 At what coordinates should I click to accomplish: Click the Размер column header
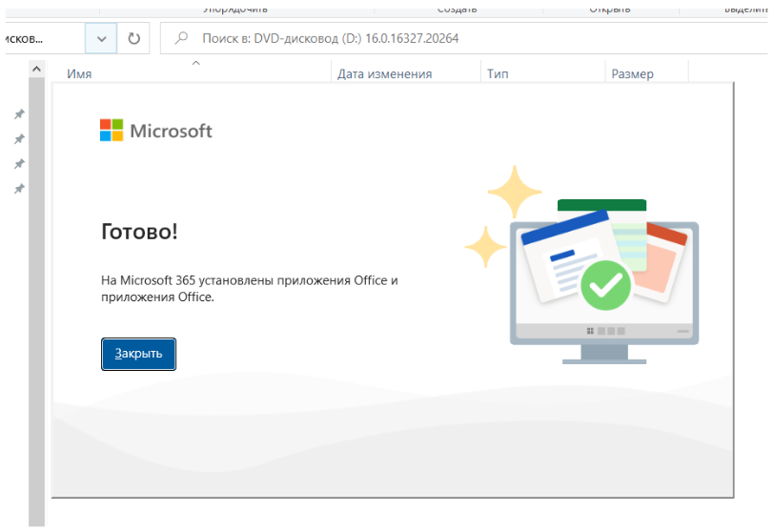(x=632, y=74)
